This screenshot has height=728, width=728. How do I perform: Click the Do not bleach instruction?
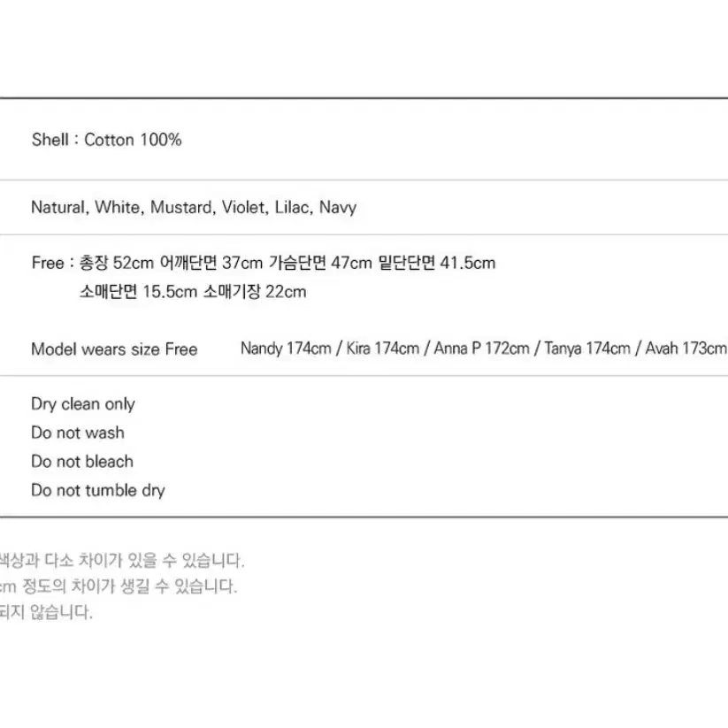(x=82, y=462)
